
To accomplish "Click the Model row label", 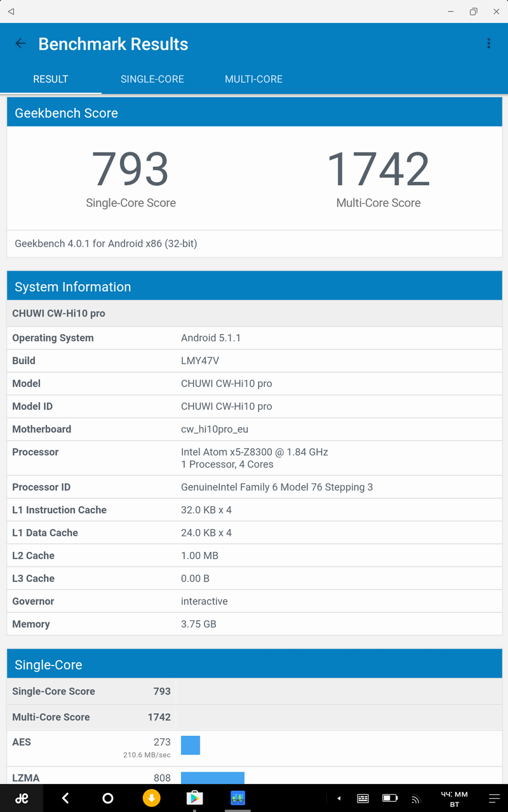I will pyautogui.click(x=27, y=384).
